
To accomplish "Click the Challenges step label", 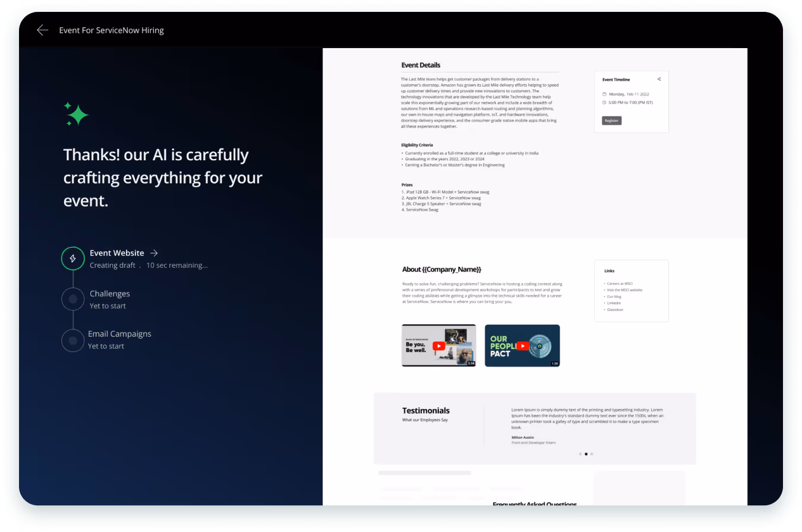I will coord(110,293).
